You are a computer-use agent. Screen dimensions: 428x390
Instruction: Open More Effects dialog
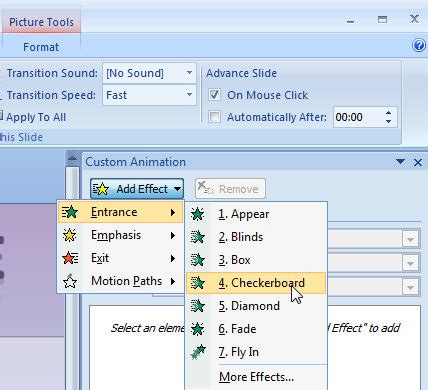[x=256, y=377]
